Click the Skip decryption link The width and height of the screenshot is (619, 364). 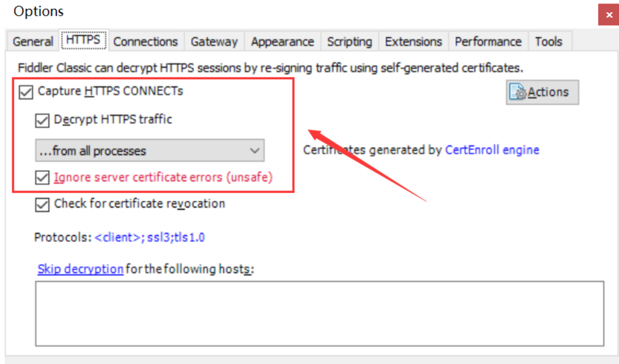point(80,269)
